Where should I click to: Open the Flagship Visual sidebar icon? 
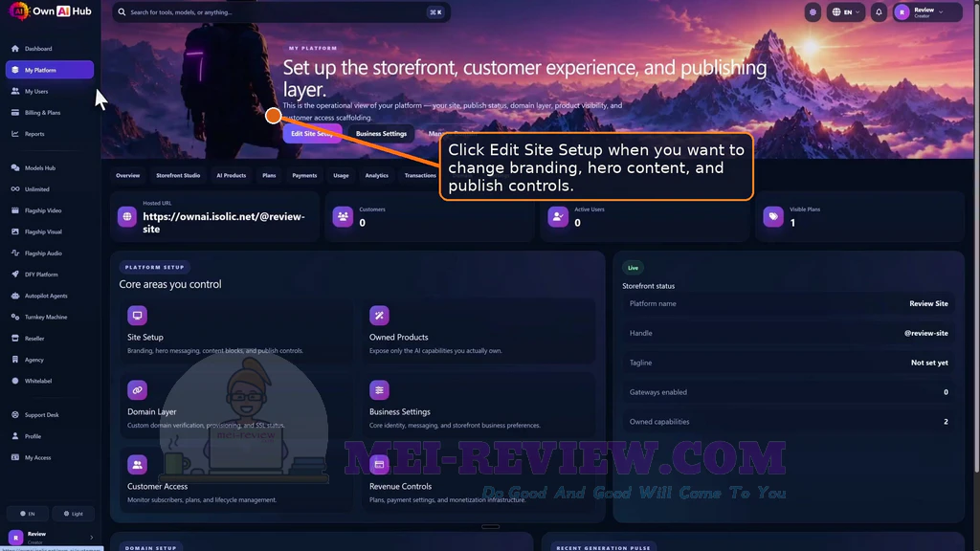tap(15, 231)
